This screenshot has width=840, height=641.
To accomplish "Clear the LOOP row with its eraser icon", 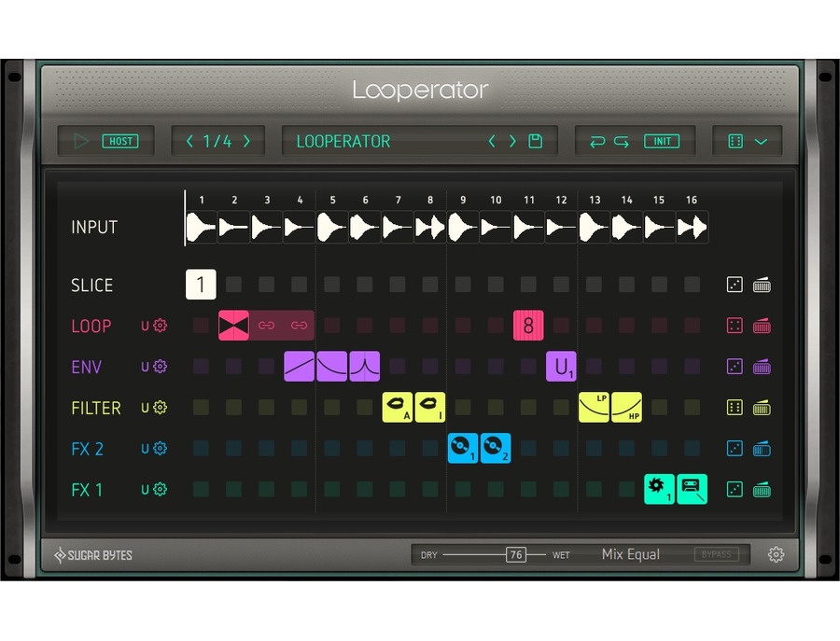I will 762,326.
